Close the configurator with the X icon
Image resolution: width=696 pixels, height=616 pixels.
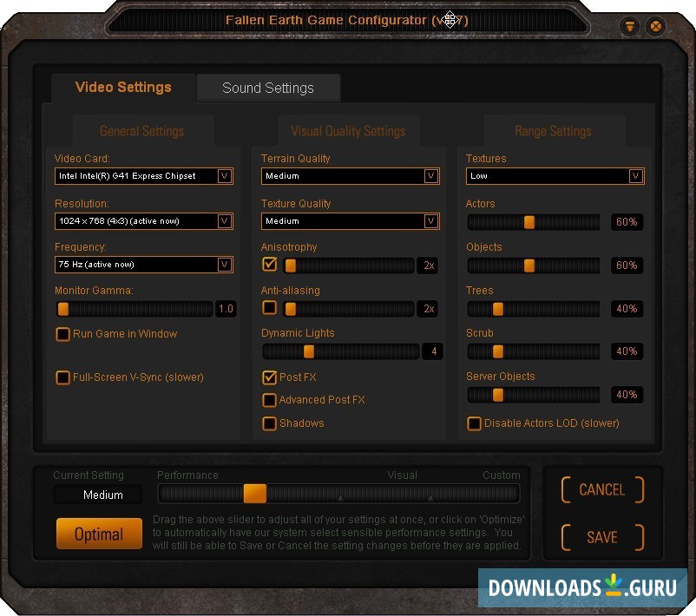[655, 26]
